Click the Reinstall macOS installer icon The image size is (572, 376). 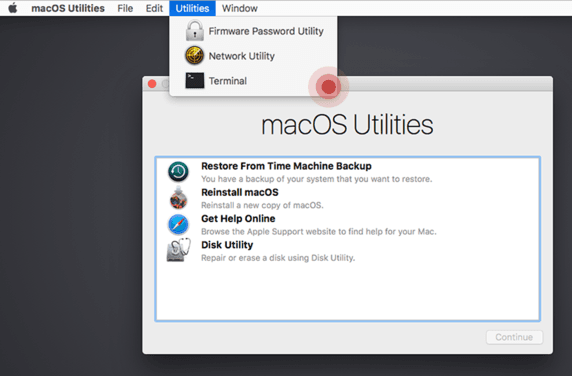(178, 198)
